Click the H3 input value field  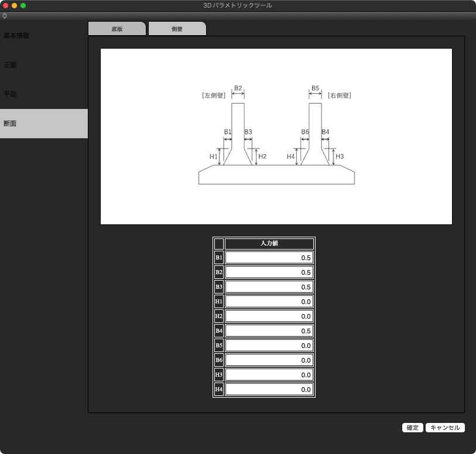pos(269,375)
